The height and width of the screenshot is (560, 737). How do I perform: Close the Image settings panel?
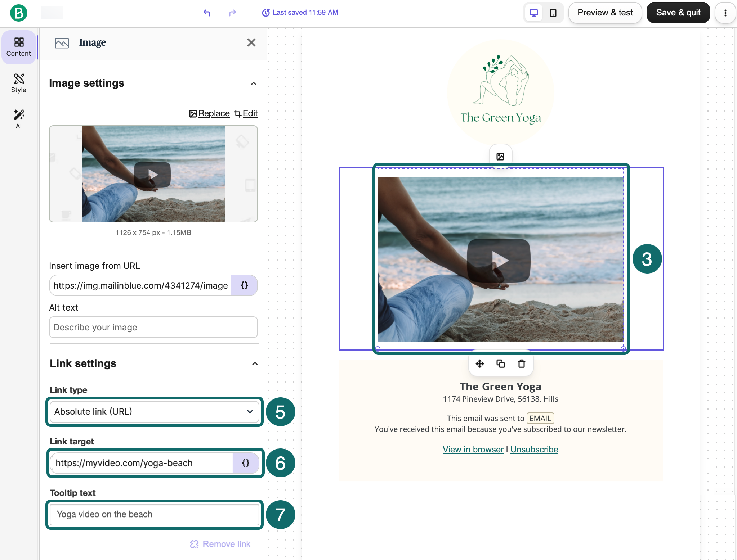tap(251, 42)
